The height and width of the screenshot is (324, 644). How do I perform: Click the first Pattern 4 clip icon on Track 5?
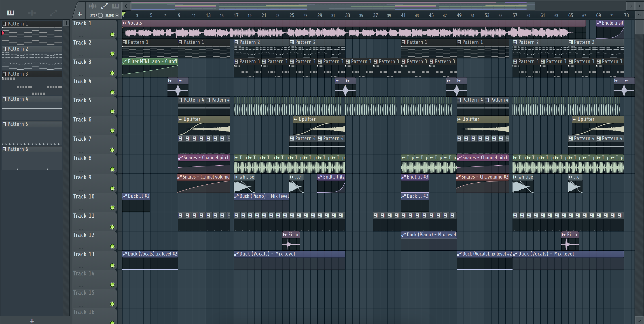click(x=180, y=100)
